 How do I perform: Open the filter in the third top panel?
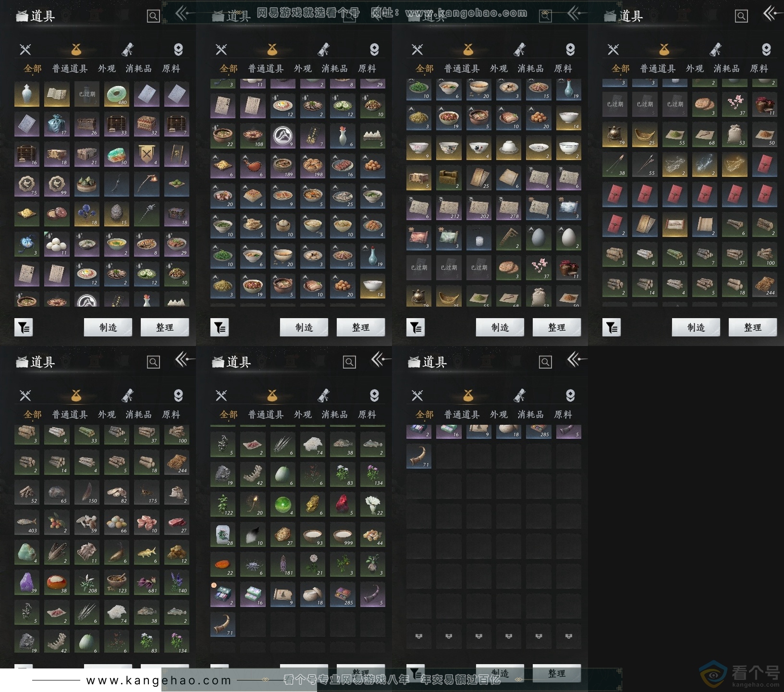coord(416,328)
